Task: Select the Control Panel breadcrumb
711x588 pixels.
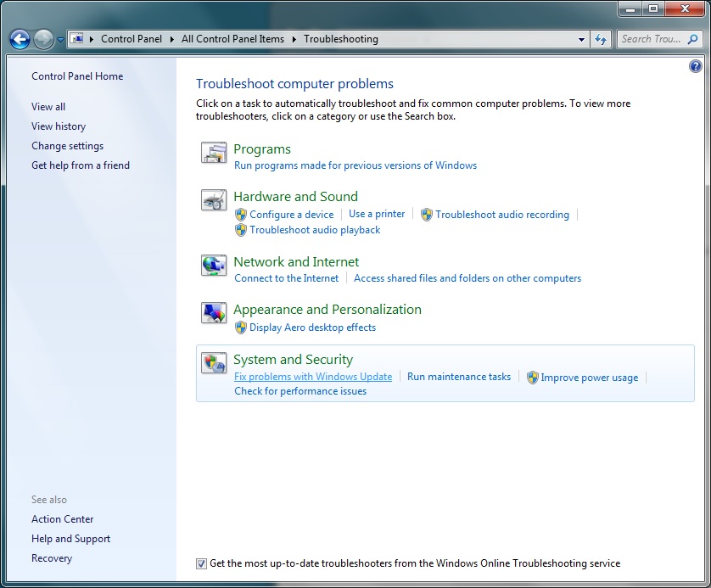Action: click(x=132, y=39)
